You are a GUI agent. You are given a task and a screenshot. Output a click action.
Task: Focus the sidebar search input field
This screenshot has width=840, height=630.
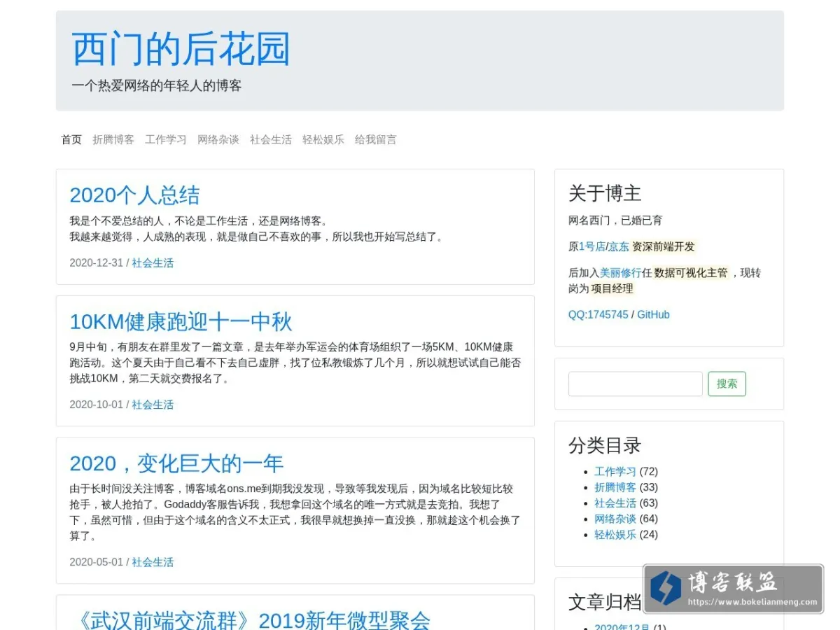click(x=635, y=384)
